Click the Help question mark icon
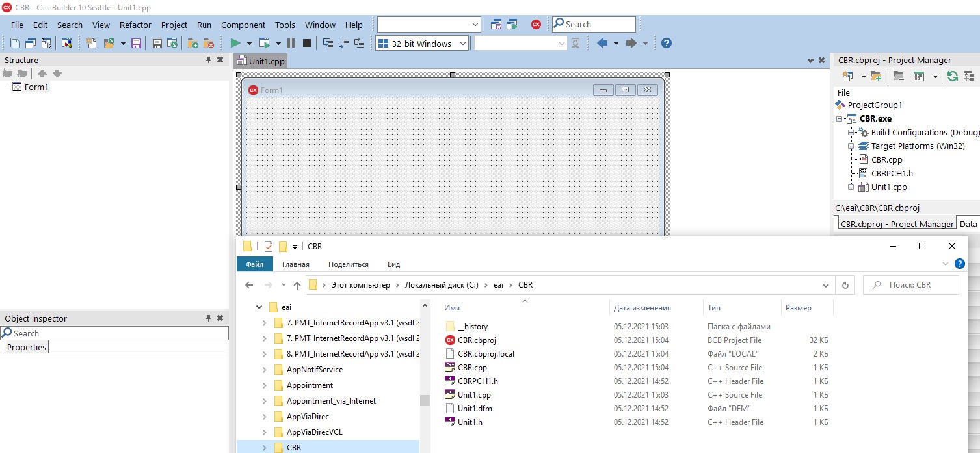Viewport: 980px width, 453px height. (x=666, y=43)
